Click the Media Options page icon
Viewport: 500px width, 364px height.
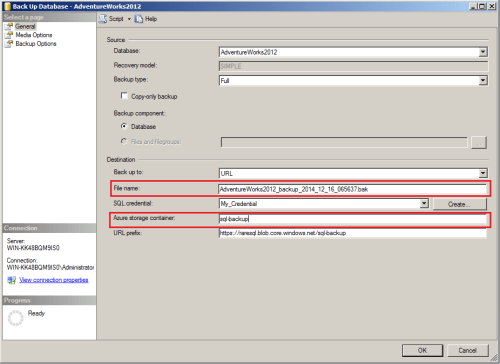pos(9,35)
